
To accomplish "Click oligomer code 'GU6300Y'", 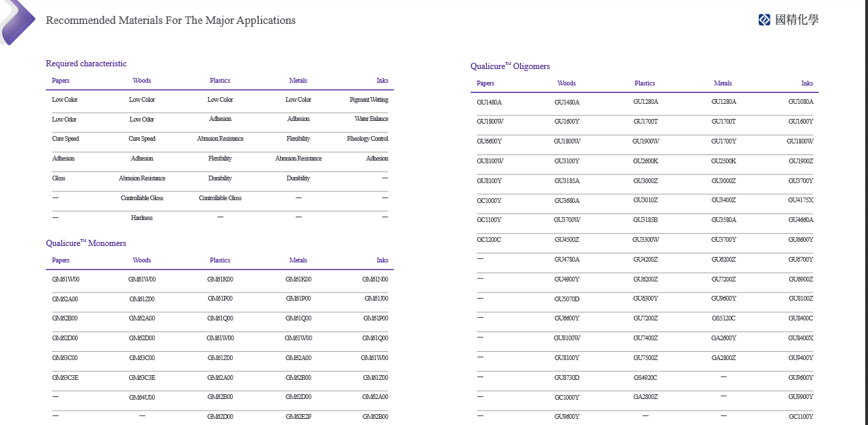I will pos(645,299).
